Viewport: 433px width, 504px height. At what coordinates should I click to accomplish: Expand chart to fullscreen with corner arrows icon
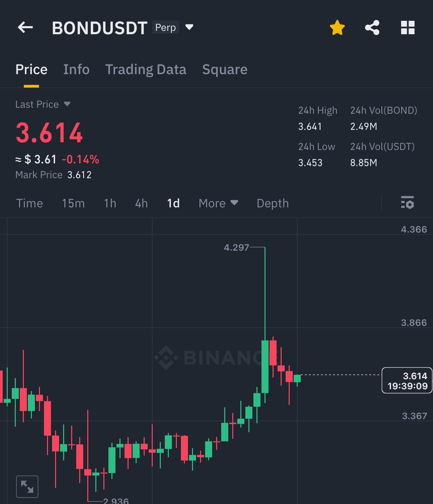click(27, 486)
